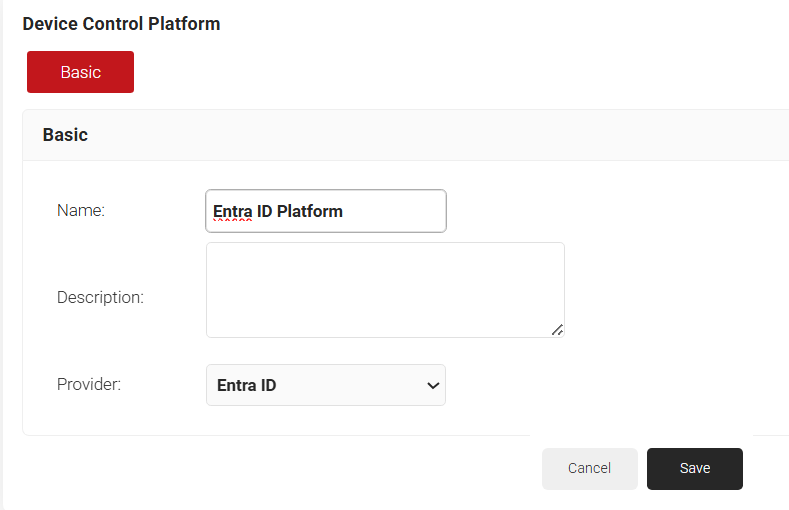Click the Description: label
789x510 pixels.
pyautogui.click(x=100, y=297)
